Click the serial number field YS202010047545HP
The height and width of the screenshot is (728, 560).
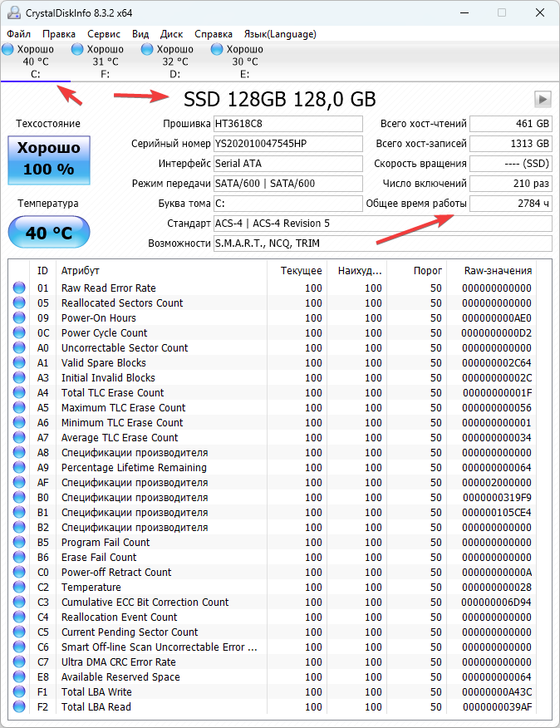click(288, 144)
